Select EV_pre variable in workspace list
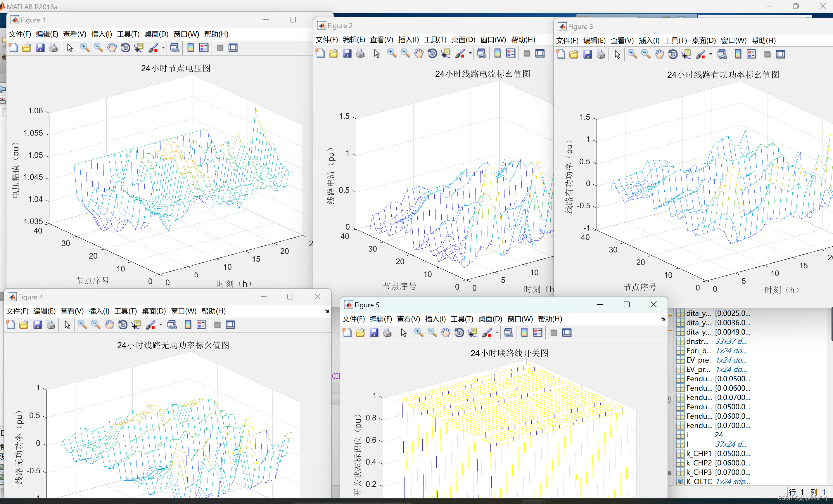The width and height of the screenshot is (833, 504). point(697,360)
